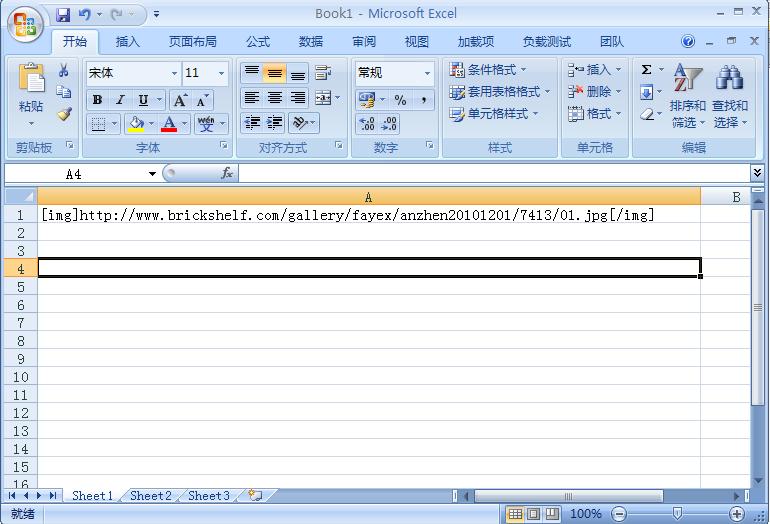The height and width of the screenshot is (524, 770).
Task: Toggle bottom vertical alignment
Action: coord(298,73)
